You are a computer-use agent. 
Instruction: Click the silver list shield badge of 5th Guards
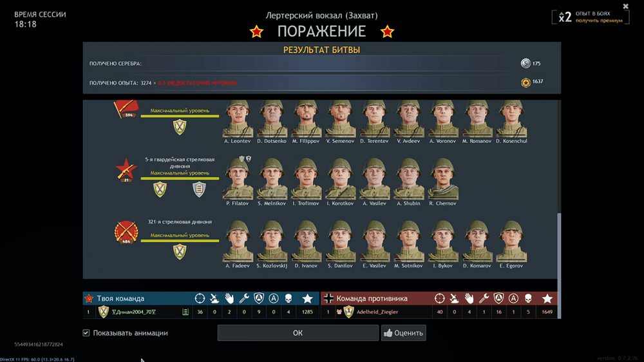tap(199, 189)
